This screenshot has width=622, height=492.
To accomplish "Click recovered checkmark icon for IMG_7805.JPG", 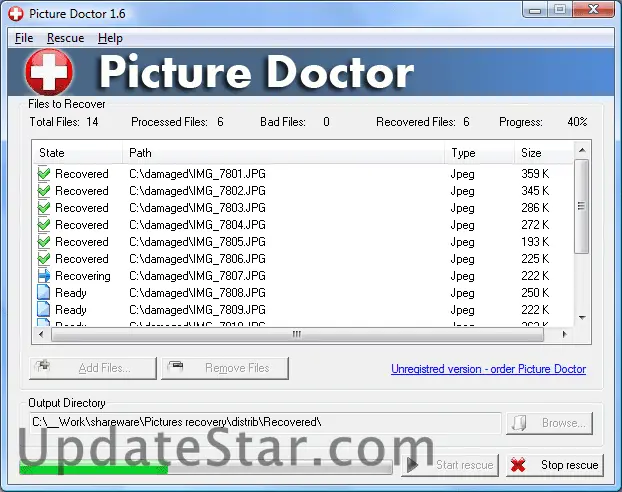I will tap(44, 242).
